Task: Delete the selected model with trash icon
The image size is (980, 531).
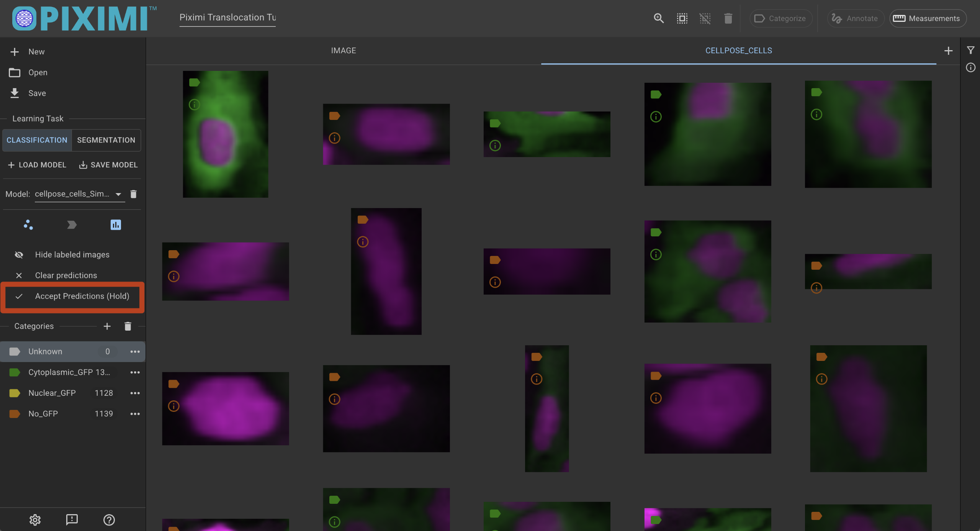Action: pos(133,194)
